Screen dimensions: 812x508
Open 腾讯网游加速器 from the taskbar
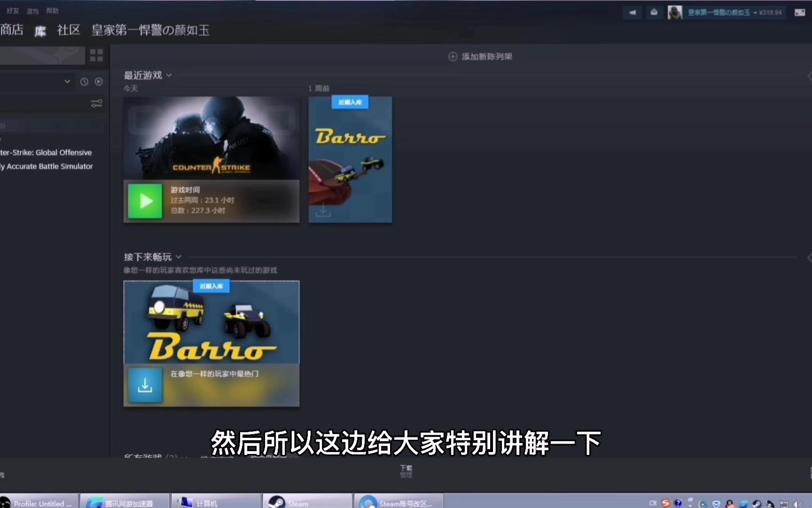click(125, 501)
